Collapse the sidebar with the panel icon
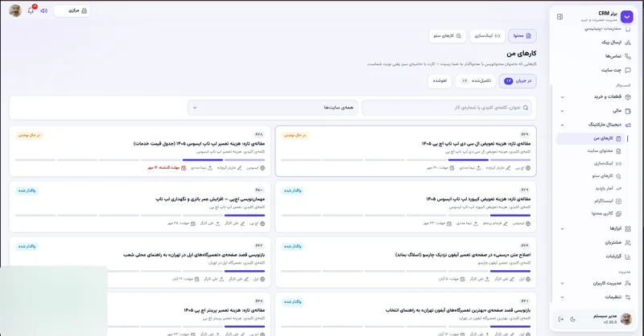The height and width of the screenshot is (336, 644). pyautogui.click(x=559, y=17)
